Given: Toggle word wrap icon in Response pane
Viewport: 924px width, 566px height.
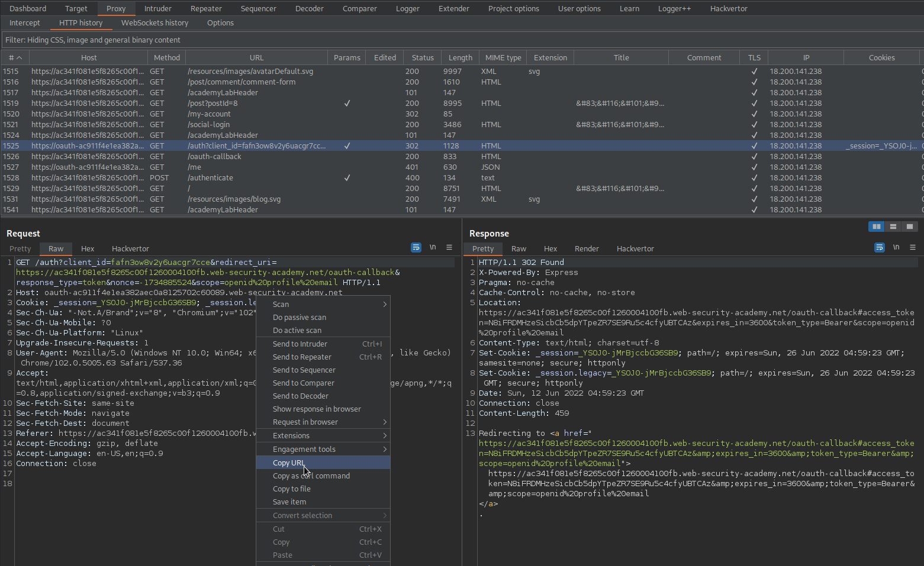Looking at the screenshot, I should tap(880, 247).
